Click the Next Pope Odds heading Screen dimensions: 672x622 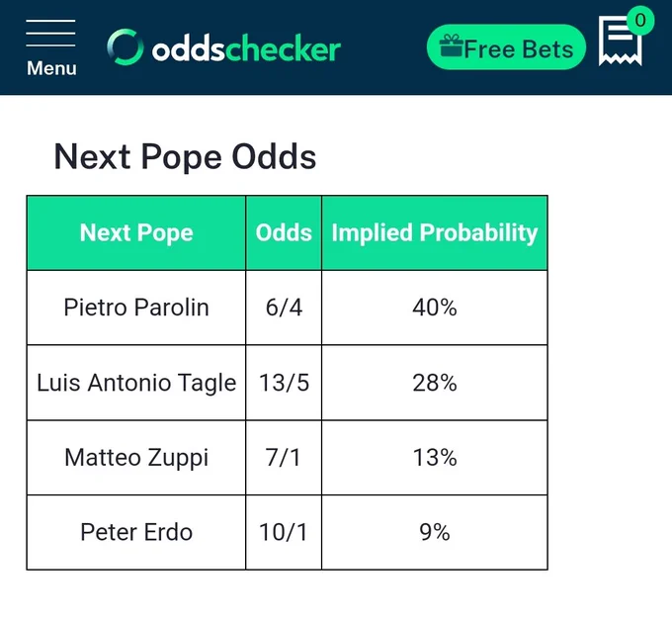click(x=185, y=157)
